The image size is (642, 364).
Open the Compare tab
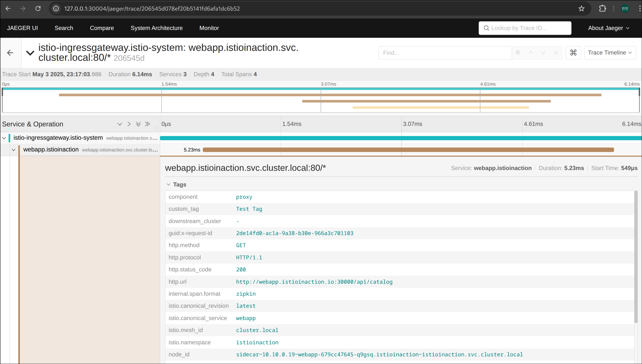click(102, 28)
